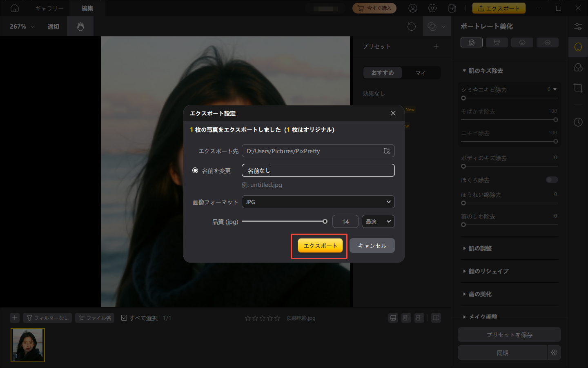The height and width of the screenshot is (368, 588).
Task: Select the Hand pan tool in the toolbar
Action: pos(80,26)
